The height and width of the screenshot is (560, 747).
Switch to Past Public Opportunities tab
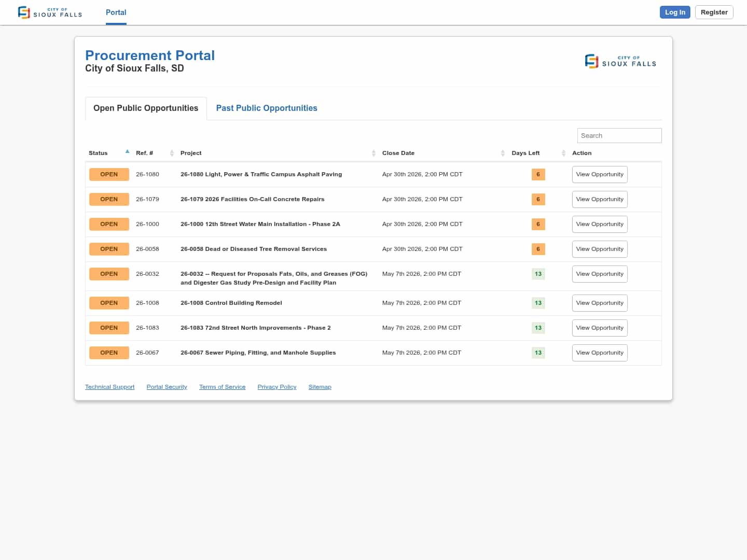267,108
